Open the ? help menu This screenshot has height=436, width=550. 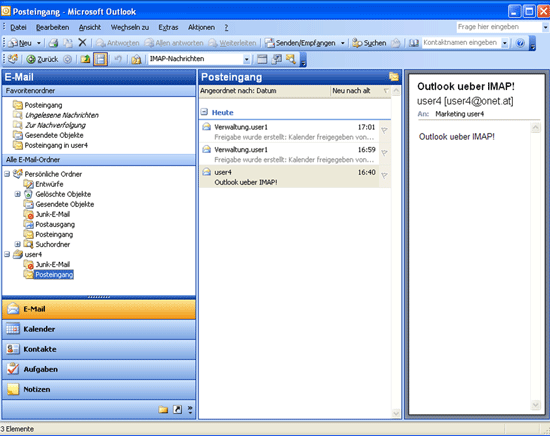226,27
